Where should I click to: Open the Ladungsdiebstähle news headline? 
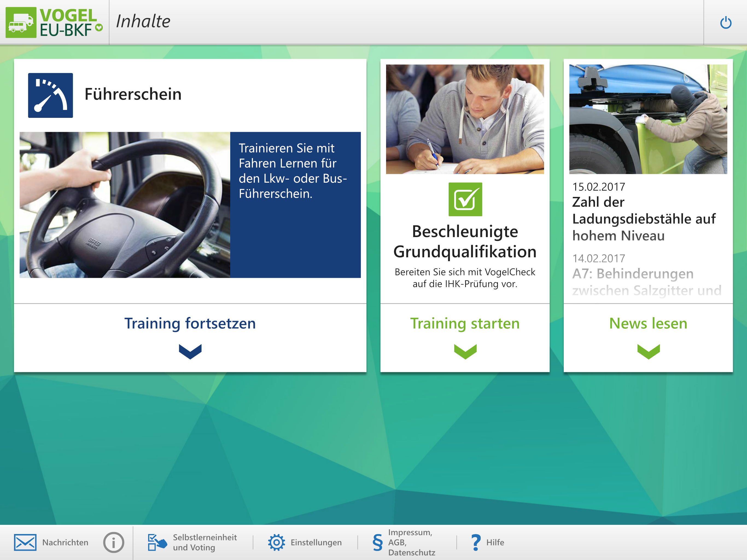[x=643, y=218]
